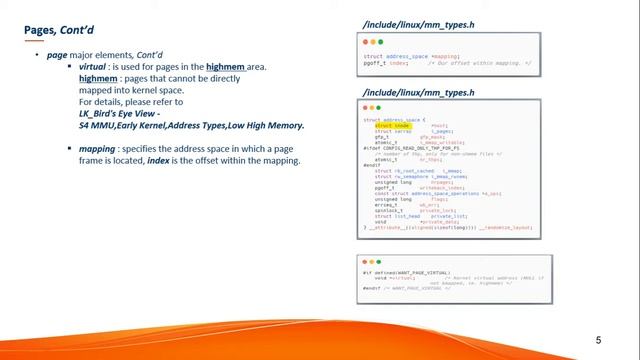
Task: Click yellow dot in WANT_PAGE_VIRTUAL code box
Action: 372,262
